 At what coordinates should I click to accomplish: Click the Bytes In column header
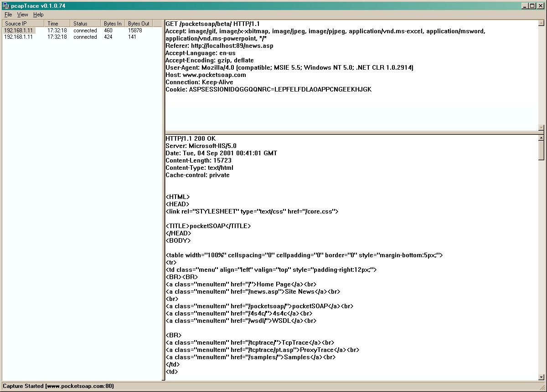coord(113,23)
